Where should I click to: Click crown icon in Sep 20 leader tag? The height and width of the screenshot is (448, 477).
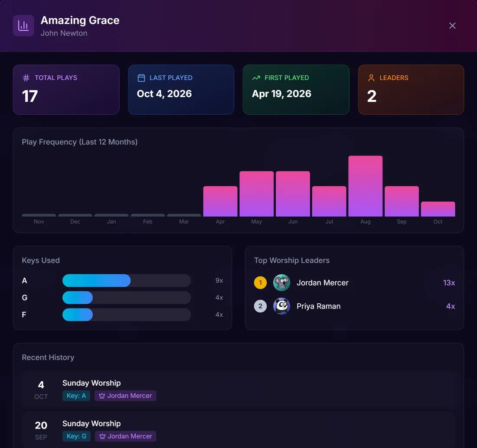pos(102,436)
